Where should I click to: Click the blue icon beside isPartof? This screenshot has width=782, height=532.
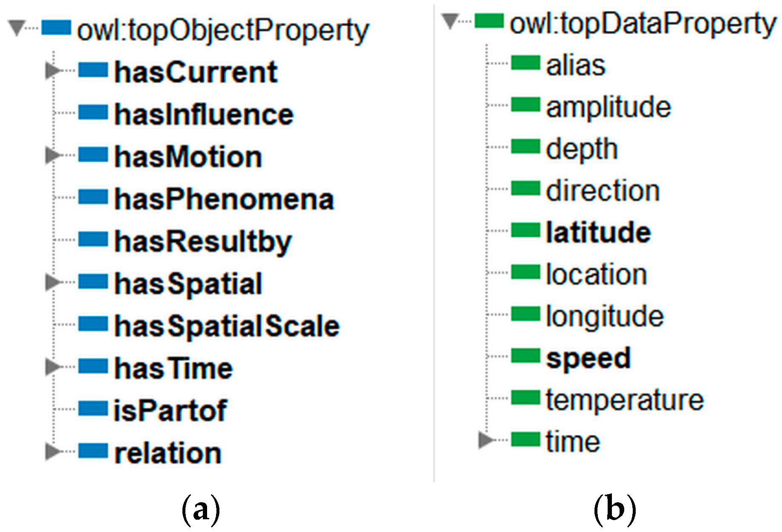[x=93, y=409]
